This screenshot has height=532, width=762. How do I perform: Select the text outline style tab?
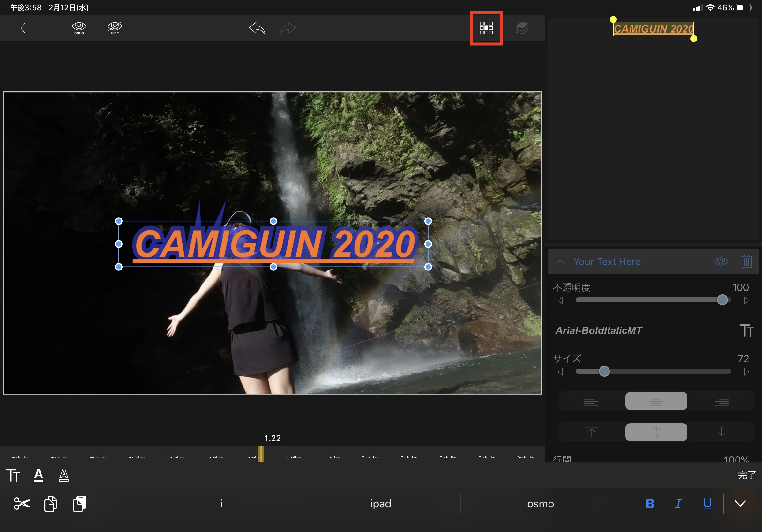pyautogui.click(x=64, y=475)
